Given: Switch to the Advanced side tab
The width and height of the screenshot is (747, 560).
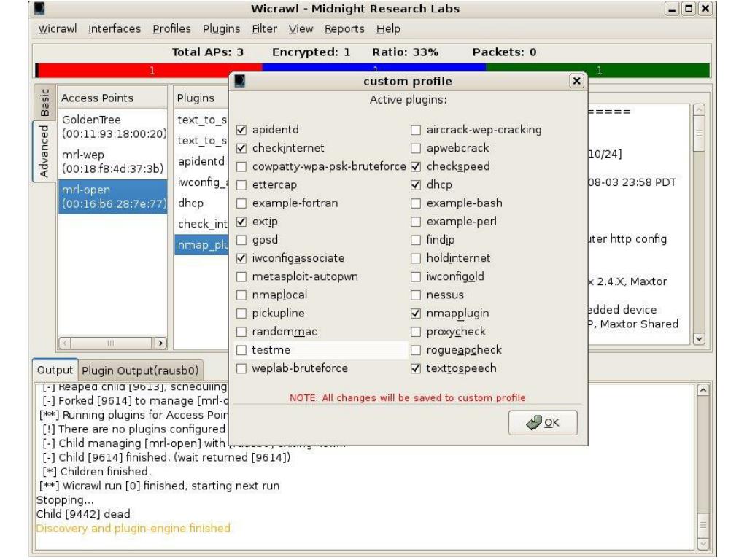Looking at the screenshot, I should pyautogui.click(x=44, y=151).
